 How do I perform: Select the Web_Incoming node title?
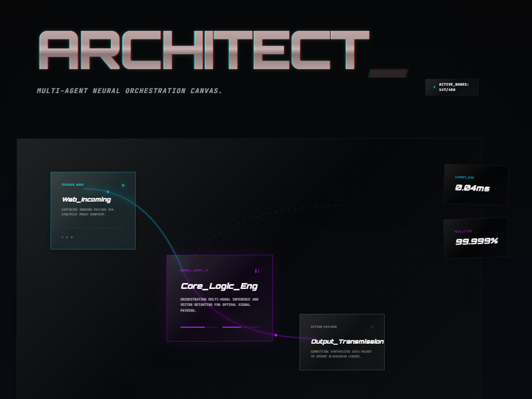tap(87, 199)
